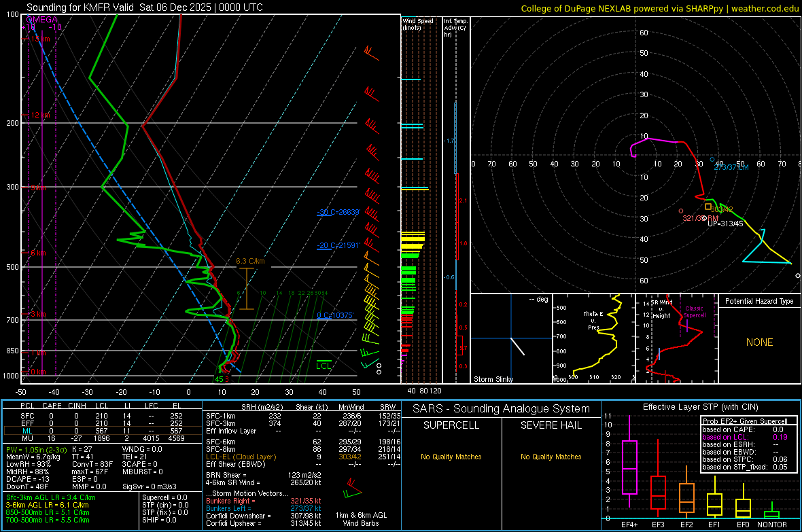The height and width of the screenshot is (532, 802).
Task: Select the NONE hazard type text
Action: click(760, 342)
